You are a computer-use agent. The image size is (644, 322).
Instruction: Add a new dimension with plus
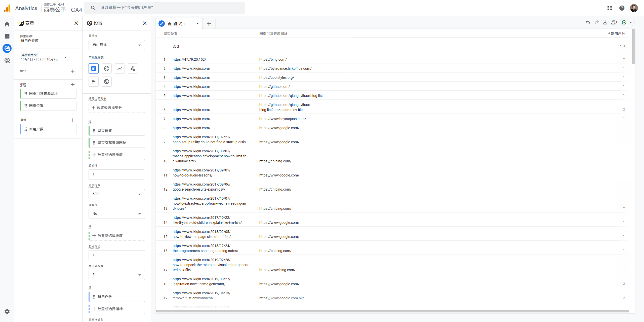73,85
